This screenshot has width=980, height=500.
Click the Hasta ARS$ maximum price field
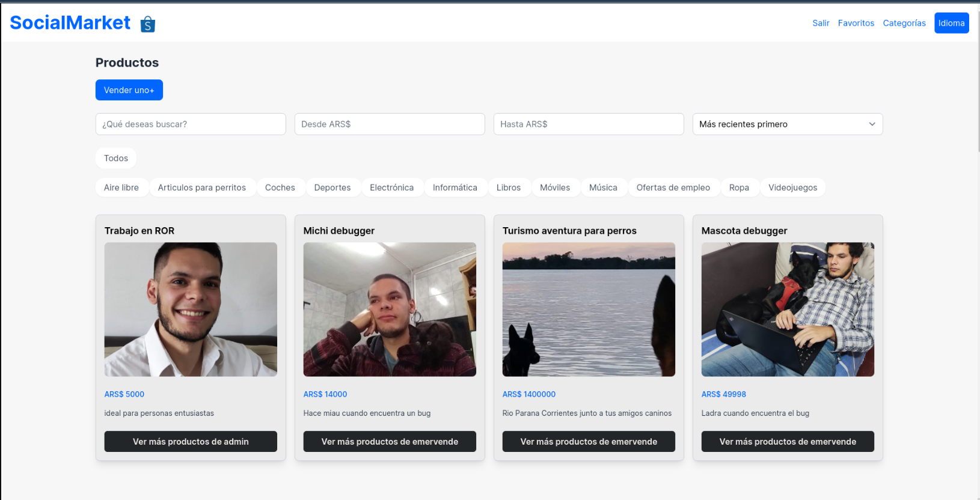pos(589,124)
